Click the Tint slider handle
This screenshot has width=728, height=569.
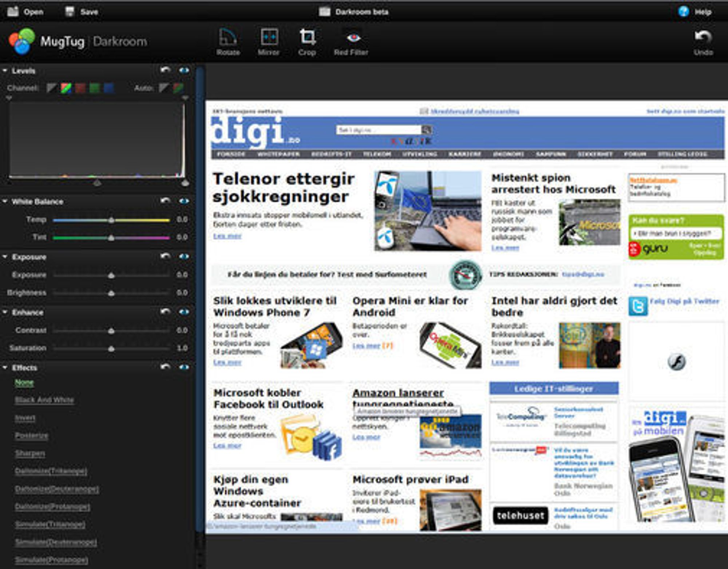coord(111,238)
